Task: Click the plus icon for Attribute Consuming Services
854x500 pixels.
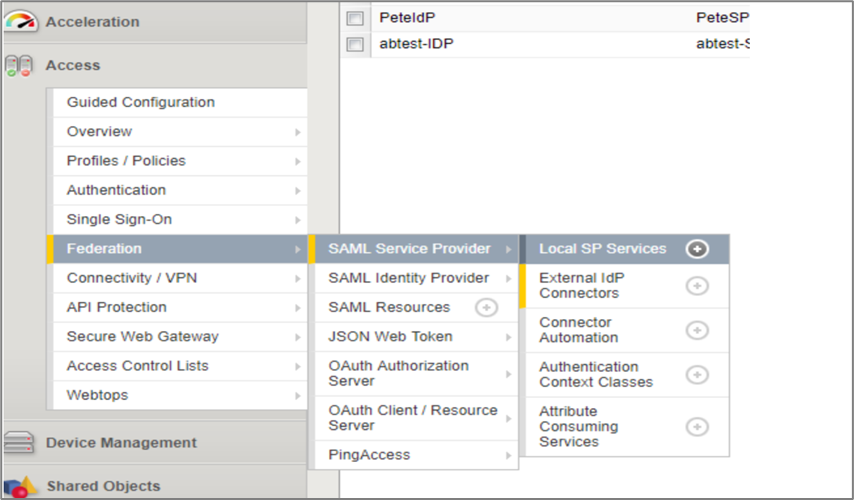Action: pos(697,426)
